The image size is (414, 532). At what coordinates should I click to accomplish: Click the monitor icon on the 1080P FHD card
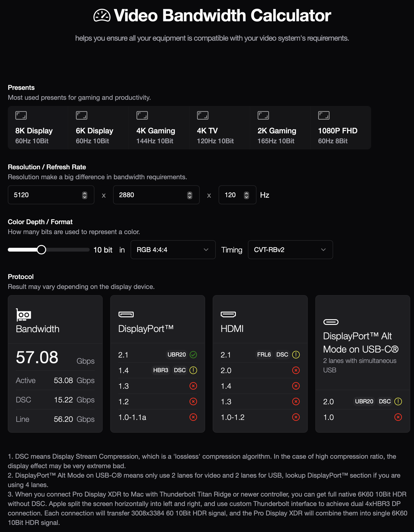pos(324,115)
